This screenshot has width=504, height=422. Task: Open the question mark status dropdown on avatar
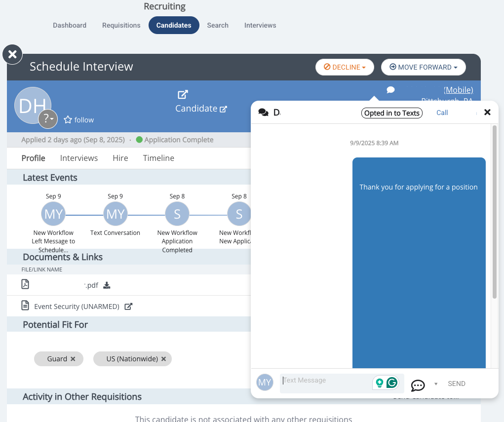(48, 119)
